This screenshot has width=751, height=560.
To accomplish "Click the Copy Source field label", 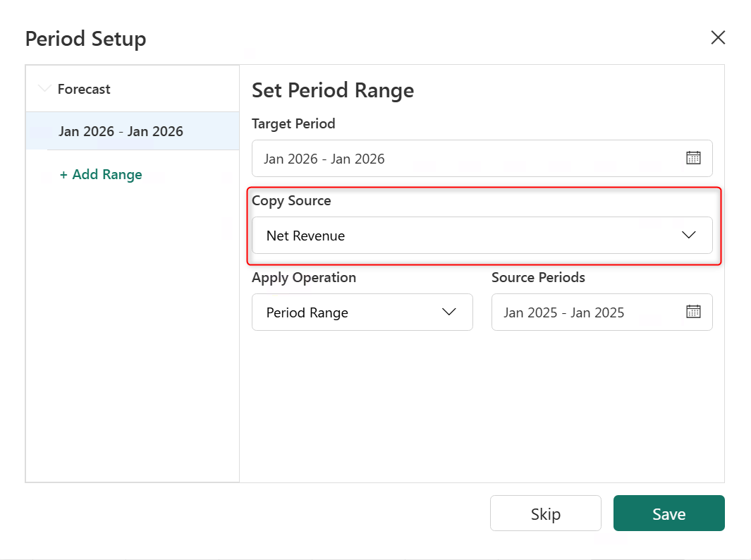I will coord(291,200).
